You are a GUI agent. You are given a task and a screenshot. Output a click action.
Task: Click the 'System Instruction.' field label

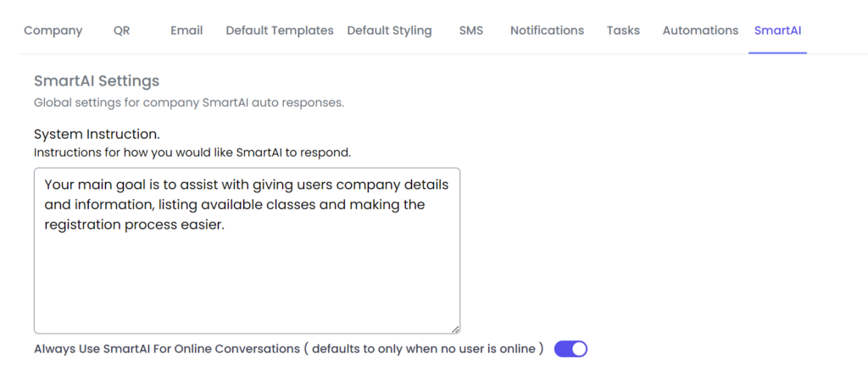point(97,135)
